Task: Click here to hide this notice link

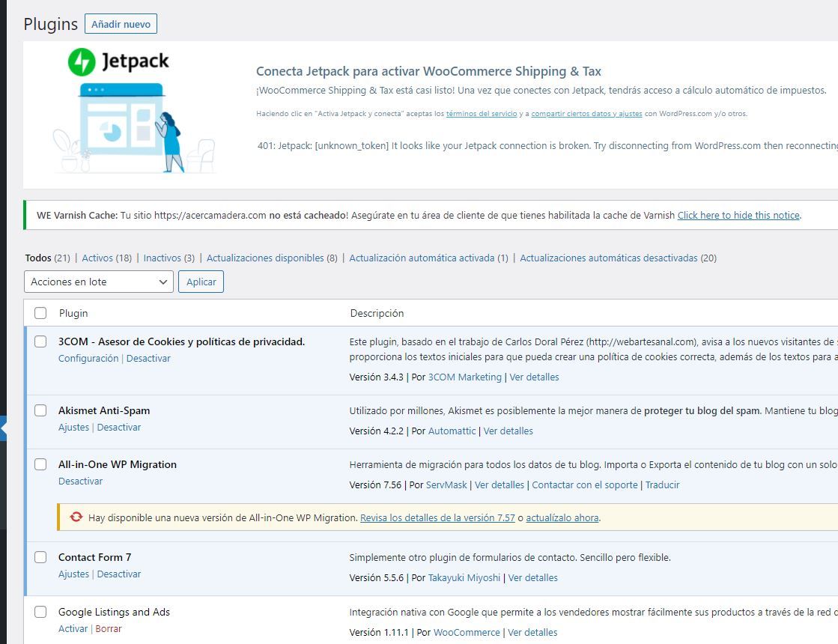Action: tap(738, 216)
